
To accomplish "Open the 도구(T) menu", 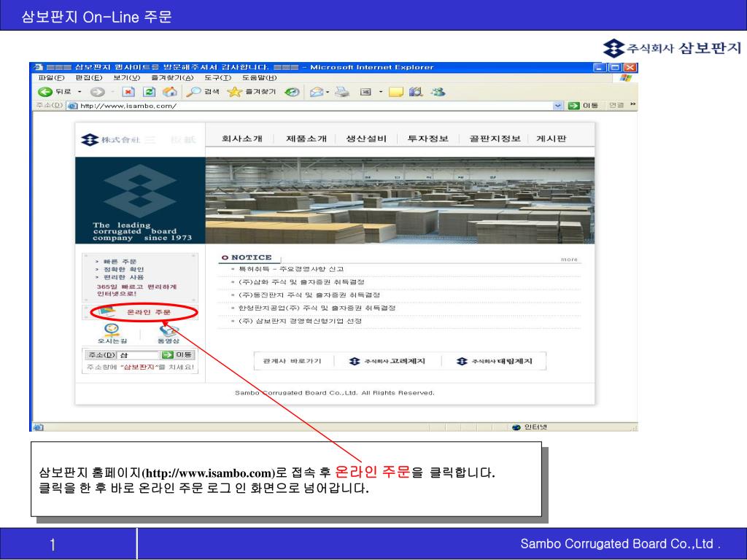I will click(217, 77).
